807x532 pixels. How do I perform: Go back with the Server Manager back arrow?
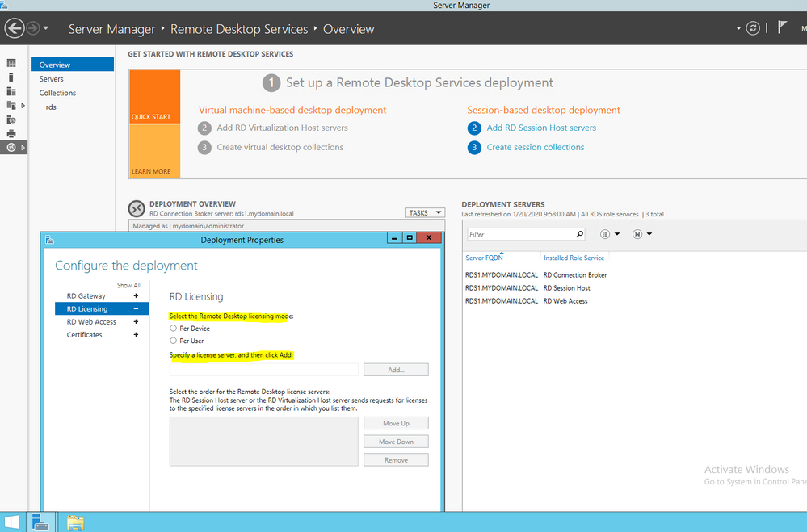15,28
